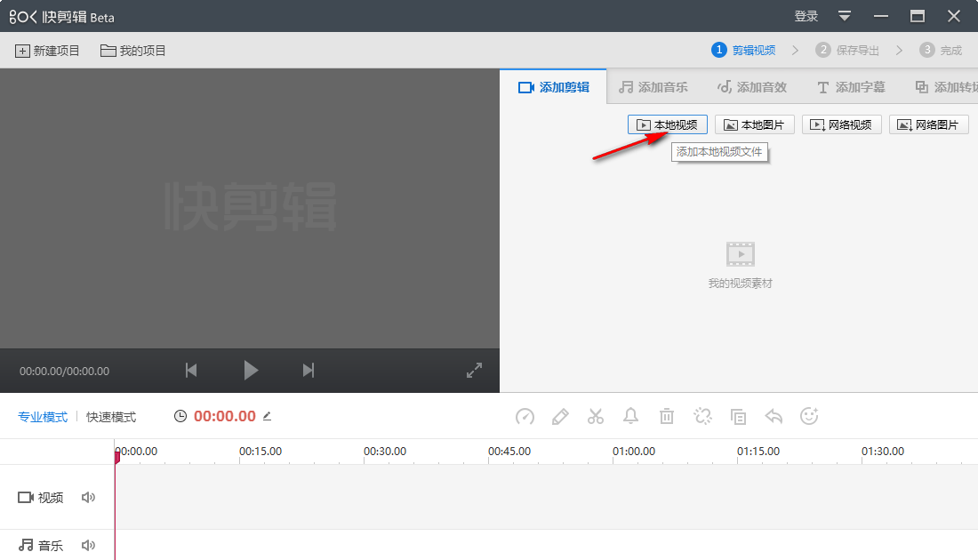Click the smiley face sticker icon

point(809,416)
